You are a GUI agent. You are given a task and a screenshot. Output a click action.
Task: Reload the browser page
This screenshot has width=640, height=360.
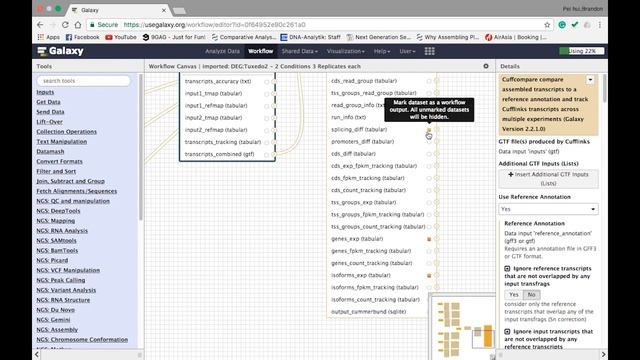point(65,25)
